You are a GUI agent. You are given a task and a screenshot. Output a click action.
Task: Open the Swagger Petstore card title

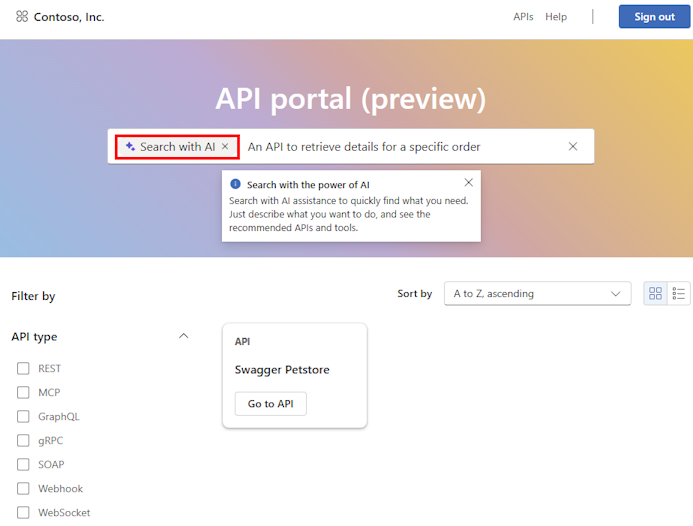(x=282, y=370)
